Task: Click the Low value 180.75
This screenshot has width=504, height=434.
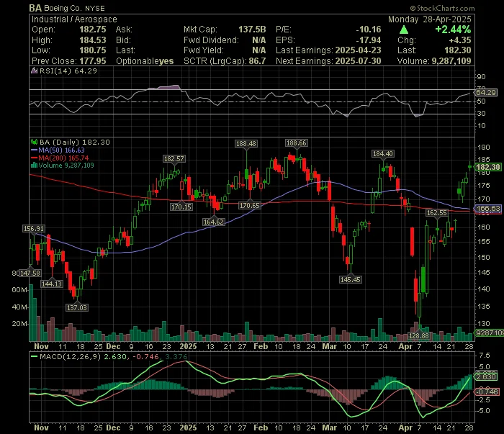Action: point(93,50)
